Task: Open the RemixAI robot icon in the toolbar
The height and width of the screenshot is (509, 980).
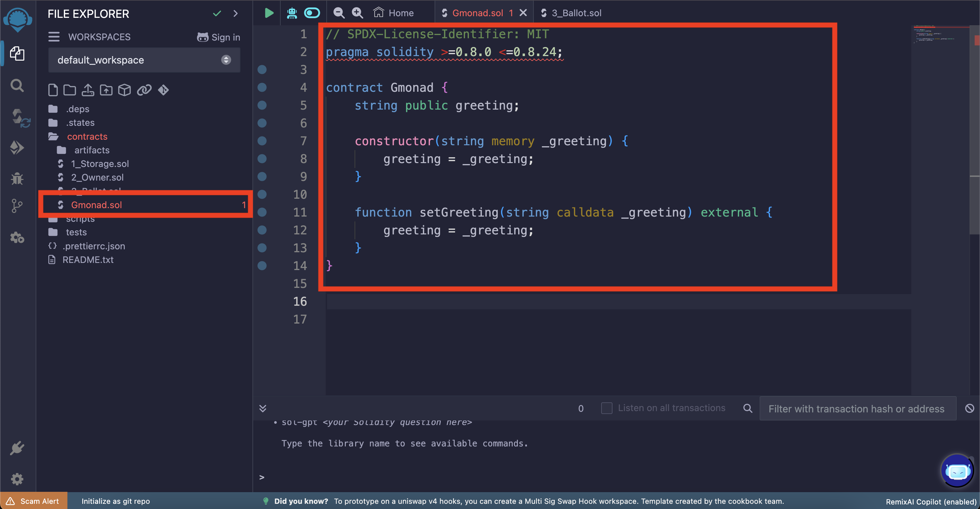Action: 292,13
